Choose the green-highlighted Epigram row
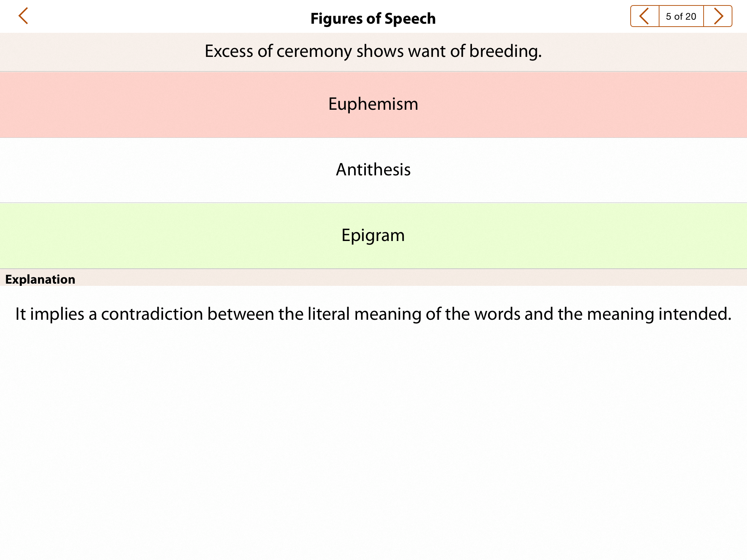Screen dimensions: 747x560 coord(373,236)
